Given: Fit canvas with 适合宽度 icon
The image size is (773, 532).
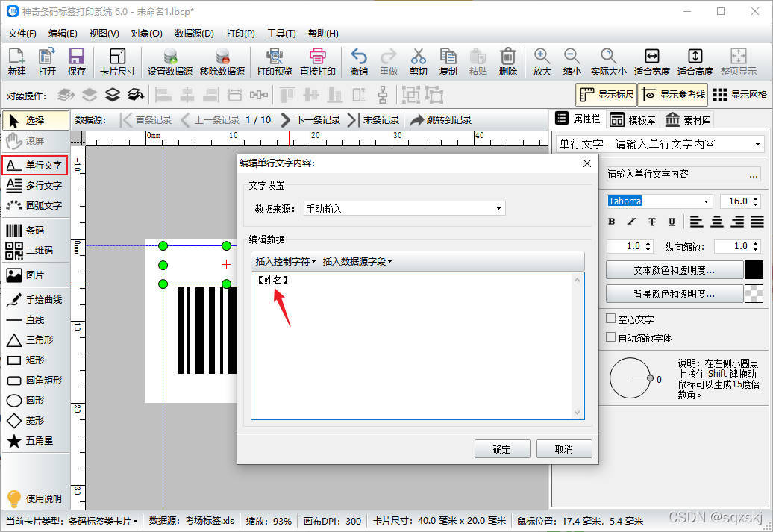Looking at the screenshot, I should 651,62.
